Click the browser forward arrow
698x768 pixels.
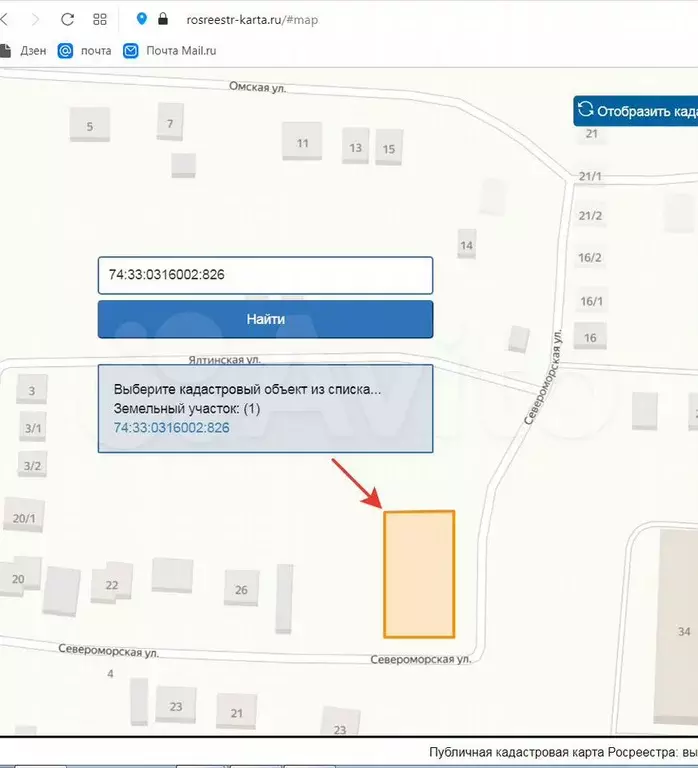tap(35, 20)
